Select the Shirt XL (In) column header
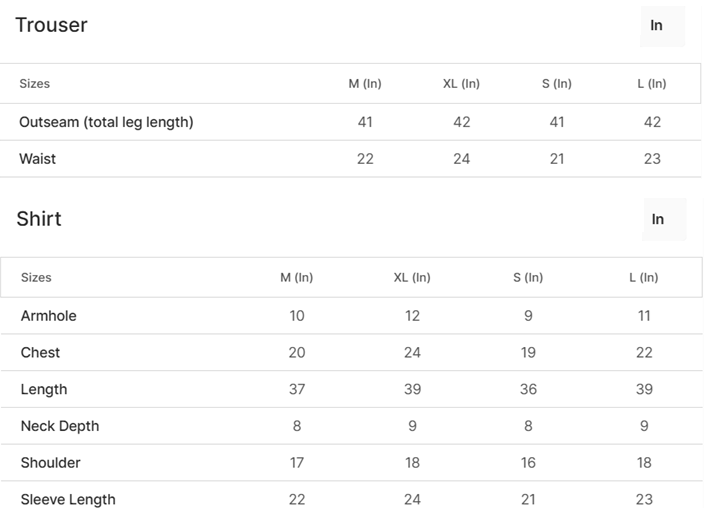The width and height of the screenshot is (707, 513). coord(412,277)
